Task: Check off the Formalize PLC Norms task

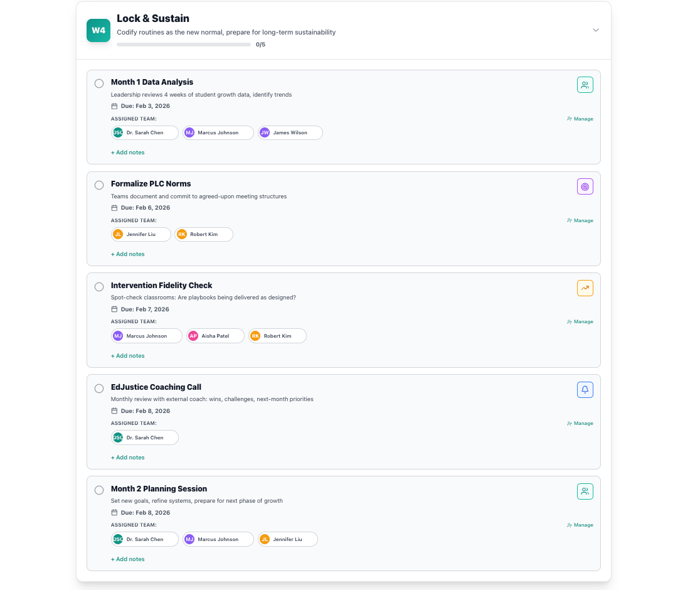Action: (99, 185)
